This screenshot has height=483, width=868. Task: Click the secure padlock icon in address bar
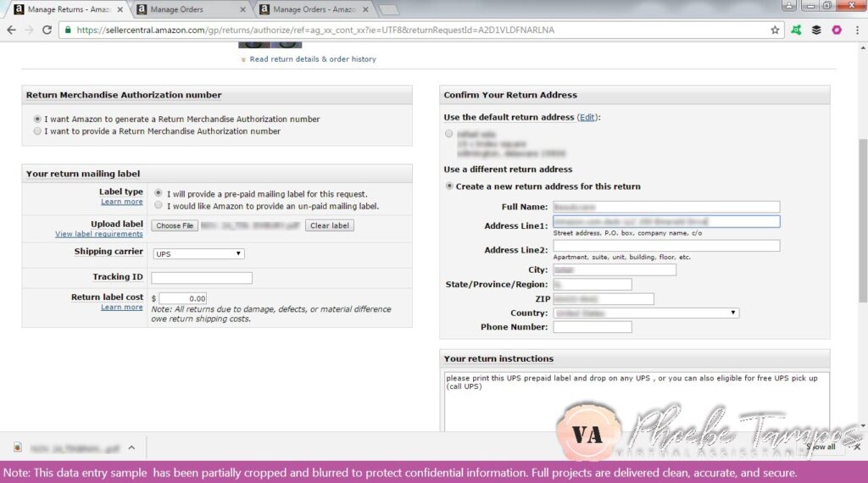pos(68,30)
